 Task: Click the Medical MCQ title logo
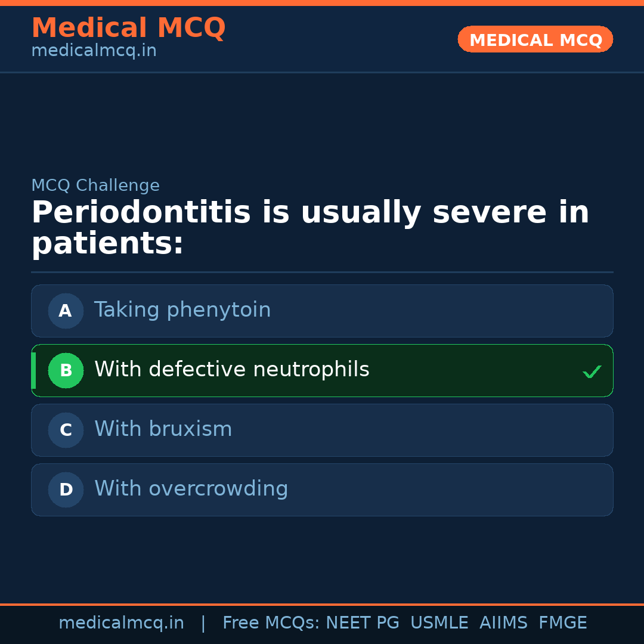[128, 28]
